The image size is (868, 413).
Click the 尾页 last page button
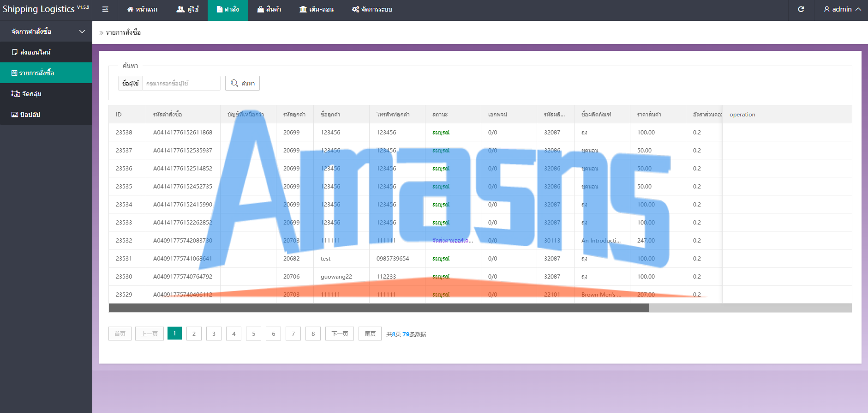tap(370, 334)
